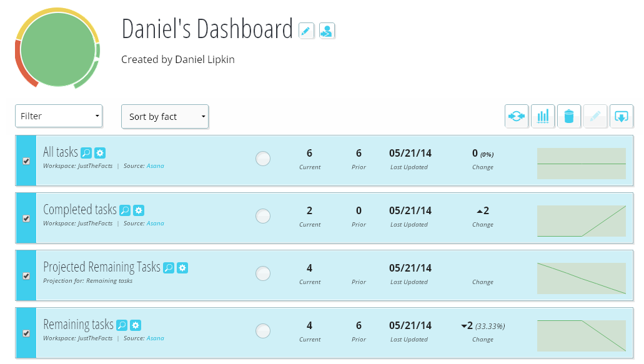Click the magnifier icon next to All tasks
Viewport: 644px width, 364px height.
coord(86,153)
